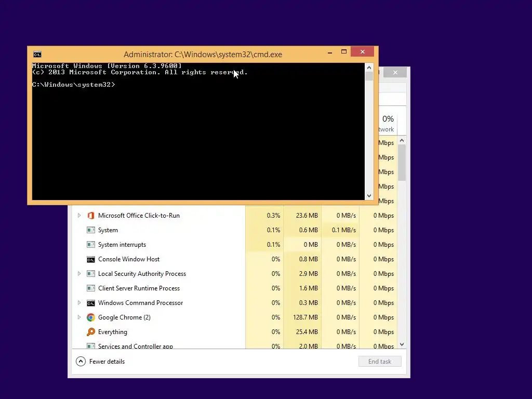Close the Task Manager window behind
This screenshot has height=399, width=532.
pos(395,72)
